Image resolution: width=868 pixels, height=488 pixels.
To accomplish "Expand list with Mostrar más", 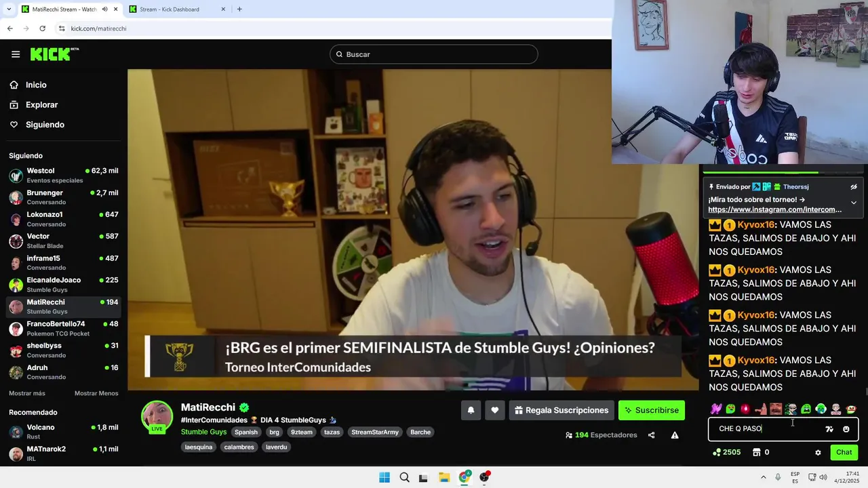I will 27,393.
